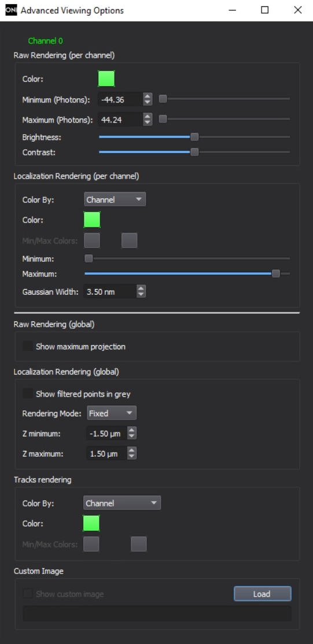Click the custom image path field
Screen dimensions: 313x644
click(x=157, y=613)
